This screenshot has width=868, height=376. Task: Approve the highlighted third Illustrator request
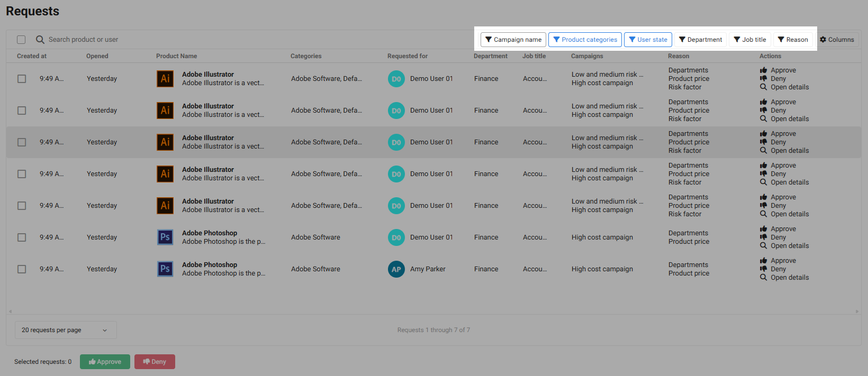pos(778,134)
